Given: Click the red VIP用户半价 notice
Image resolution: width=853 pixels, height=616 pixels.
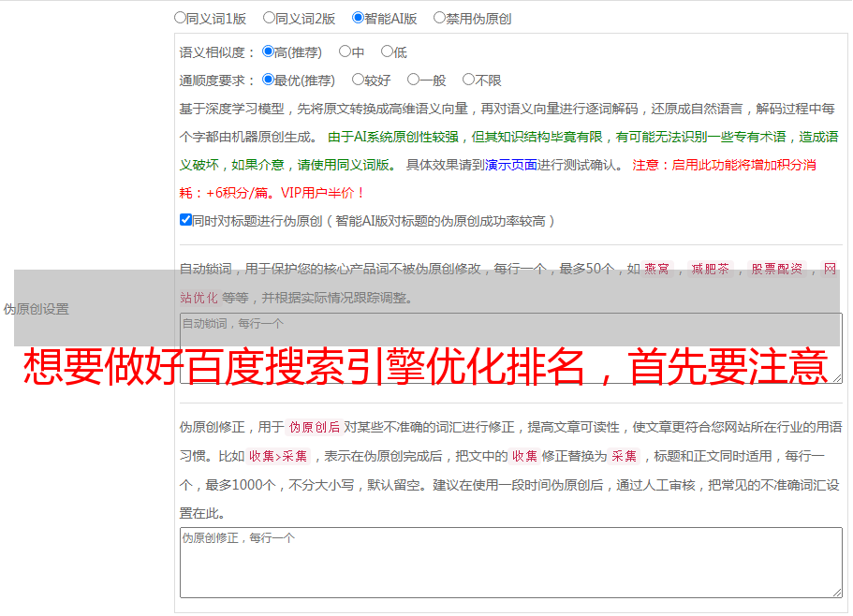Looking at the screenshot, I should (322, 193).
